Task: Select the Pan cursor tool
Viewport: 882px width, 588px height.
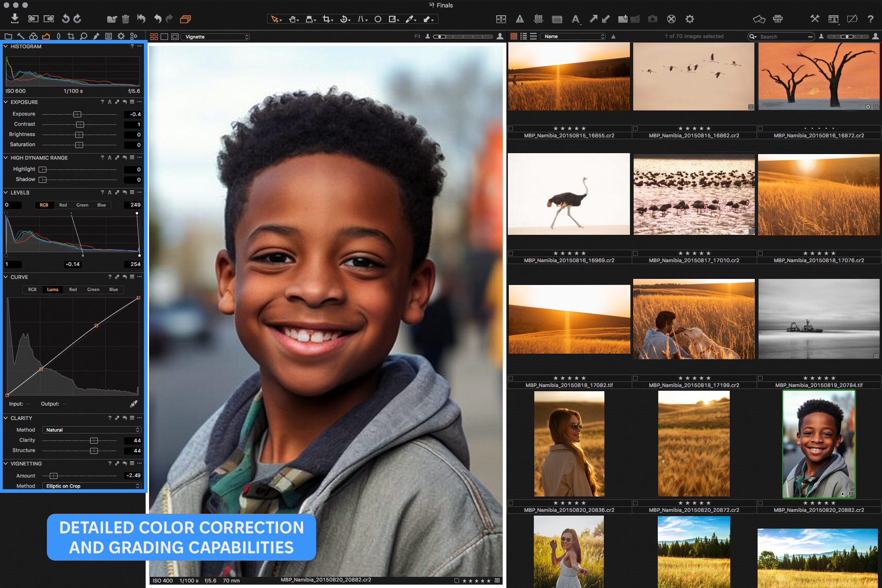Action: 292,19
